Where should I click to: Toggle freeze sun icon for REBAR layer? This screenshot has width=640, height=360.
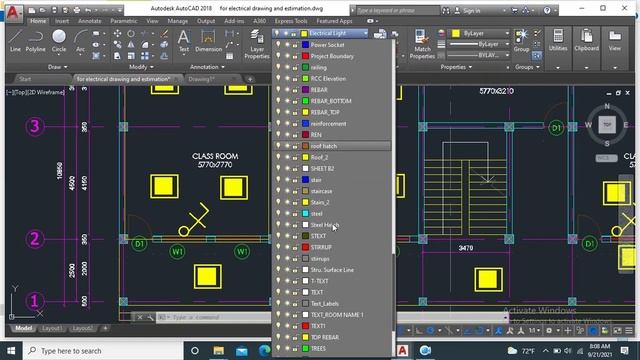point(287,89)
